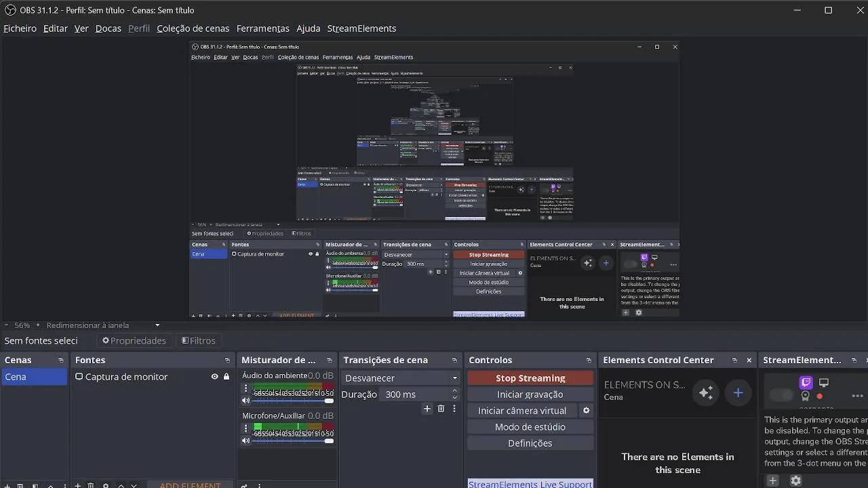Remove the selected transition with trash icon
The height and width of the screenshot is (488, 868).
(441, 409)
